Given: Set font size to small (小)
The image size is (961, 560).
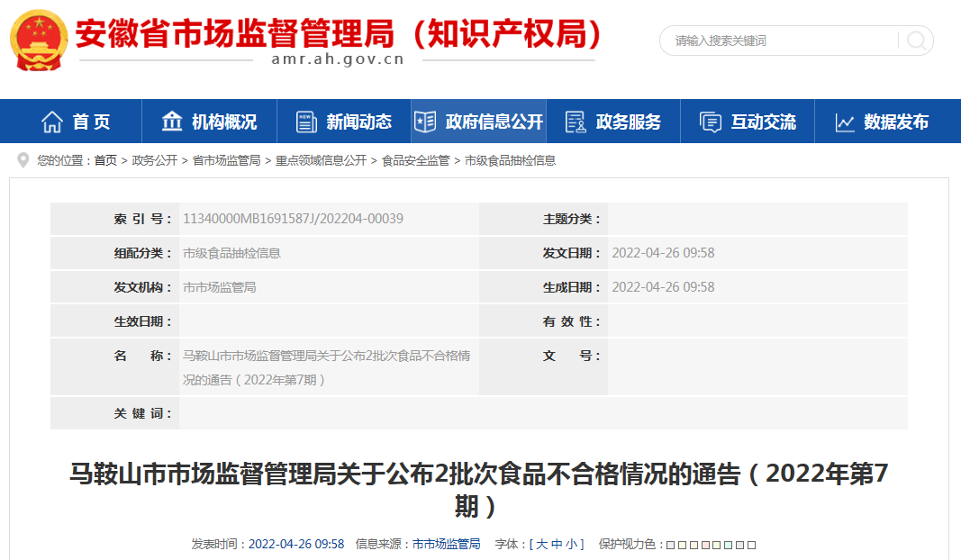Looking at the screenshot, I should [571, 544].
